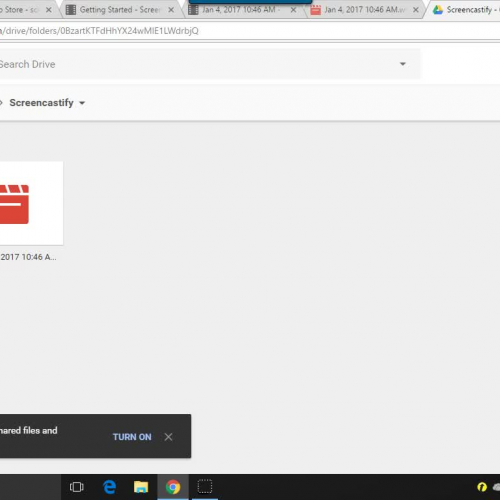Close the Store tab

[49, 10]
